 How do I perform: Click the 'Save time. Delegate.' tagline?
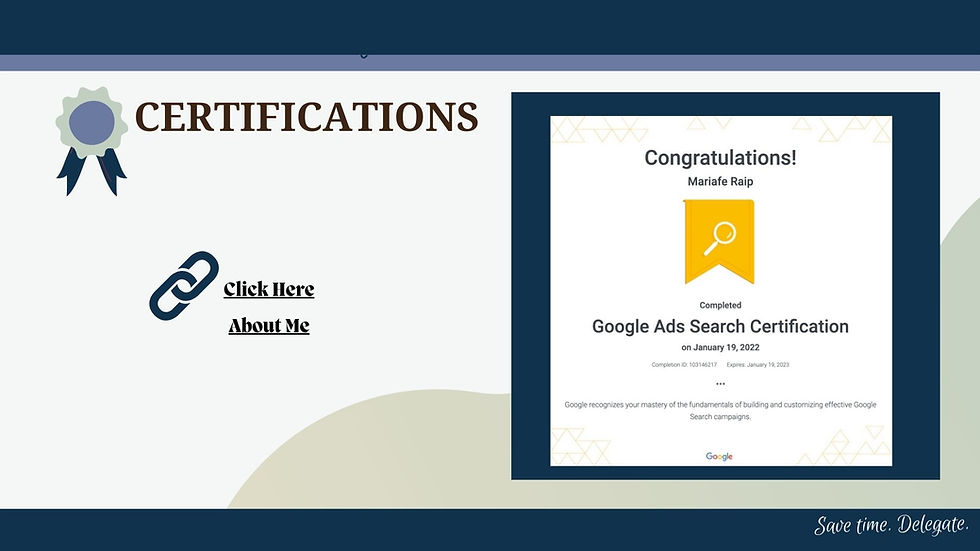point(891,525)
